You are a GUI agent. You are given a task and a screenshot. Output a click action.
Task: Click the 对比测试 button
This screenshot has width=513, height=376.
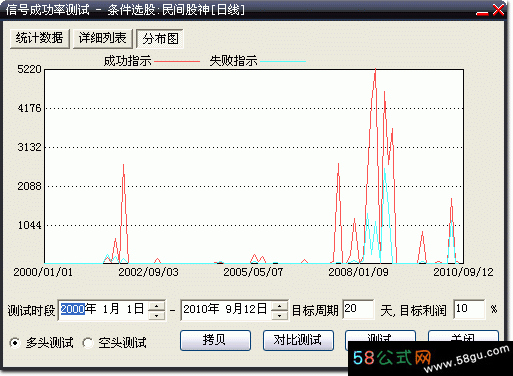tap(298, 340)
